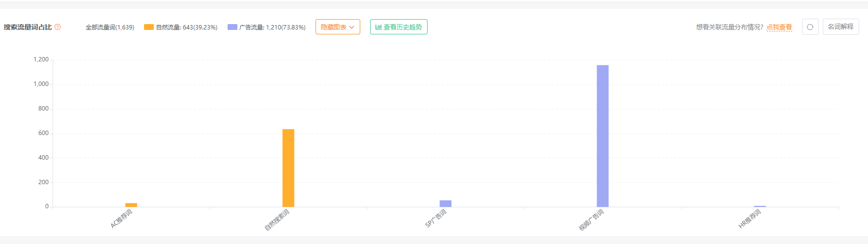The image size is (868, 250).
Task: Click the help icon beside 搜索流量词占比
Action: [x=58, y=27]
